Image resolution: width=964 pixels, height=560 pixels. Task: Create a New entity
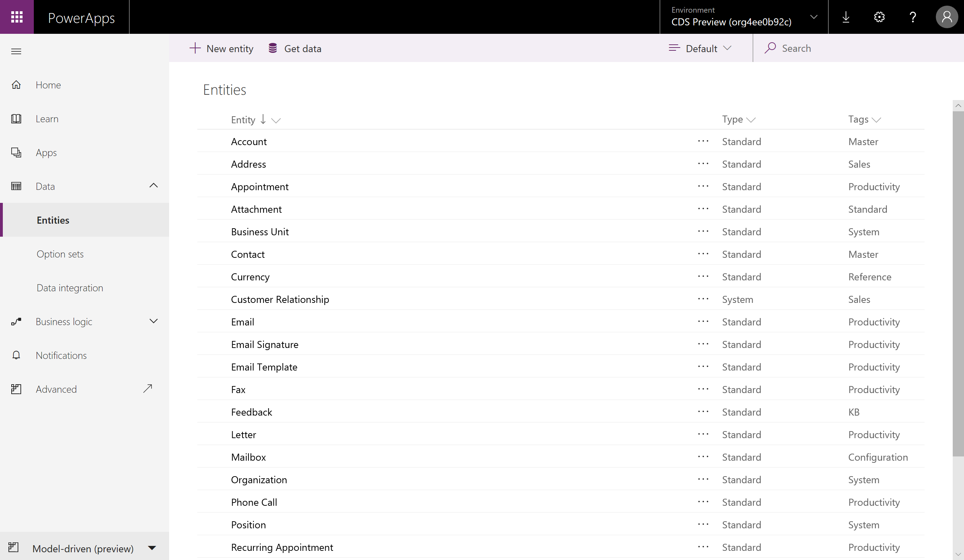coord(221,48)
